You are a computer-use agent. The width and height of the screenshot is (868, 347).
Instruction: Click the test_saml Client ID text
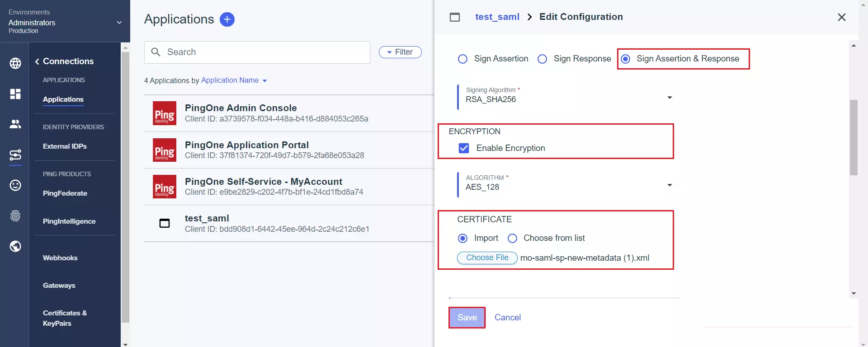click(x=277, y=229)
